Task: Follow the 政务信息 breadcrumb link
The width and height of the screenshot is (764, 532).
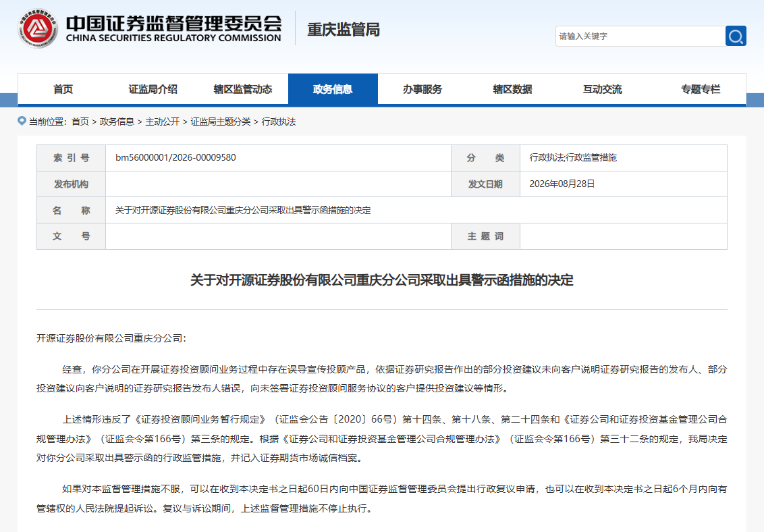Action: tap(117, 122)
